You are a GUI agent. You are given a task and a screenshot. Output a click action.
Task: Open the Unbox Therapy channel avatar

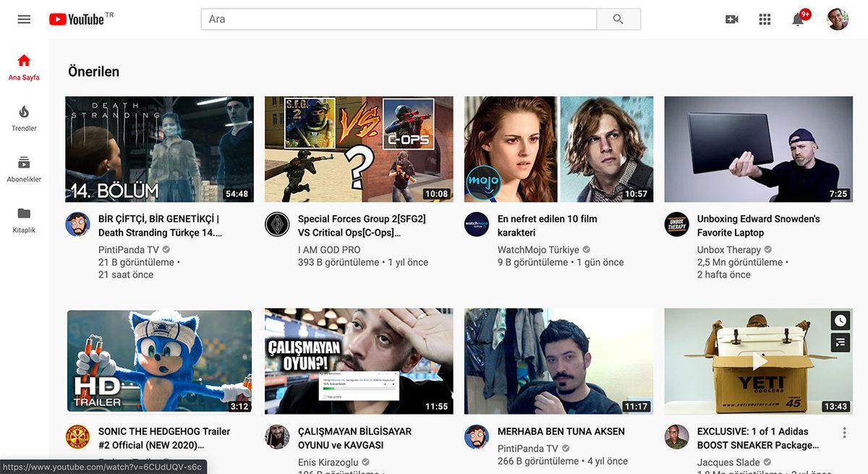click(x=676, y=224)
